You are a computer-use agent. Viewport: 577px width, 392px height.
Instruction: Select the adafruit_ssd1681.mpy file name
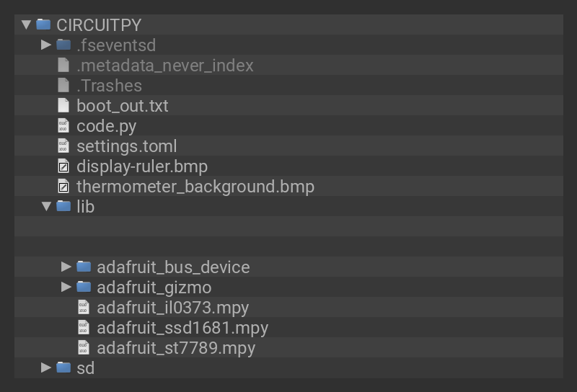click(x=182, y=327)
